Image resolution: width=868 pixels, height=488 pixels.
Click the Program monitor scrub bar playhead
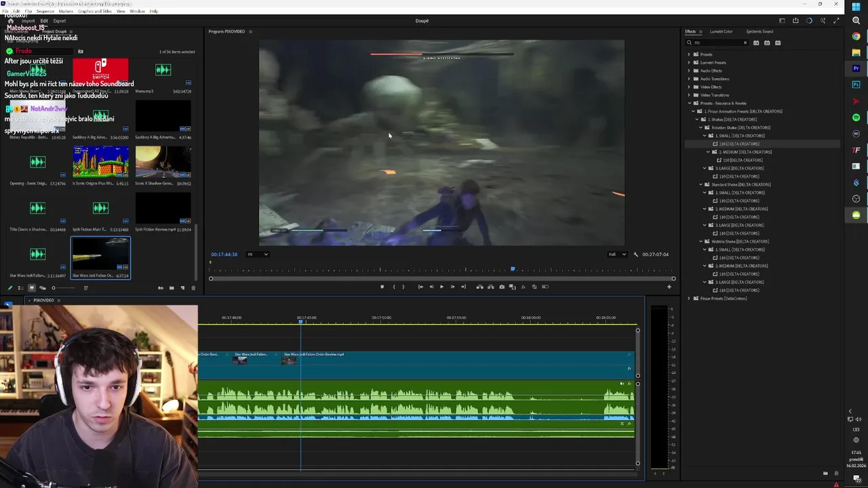pos(513,270)
